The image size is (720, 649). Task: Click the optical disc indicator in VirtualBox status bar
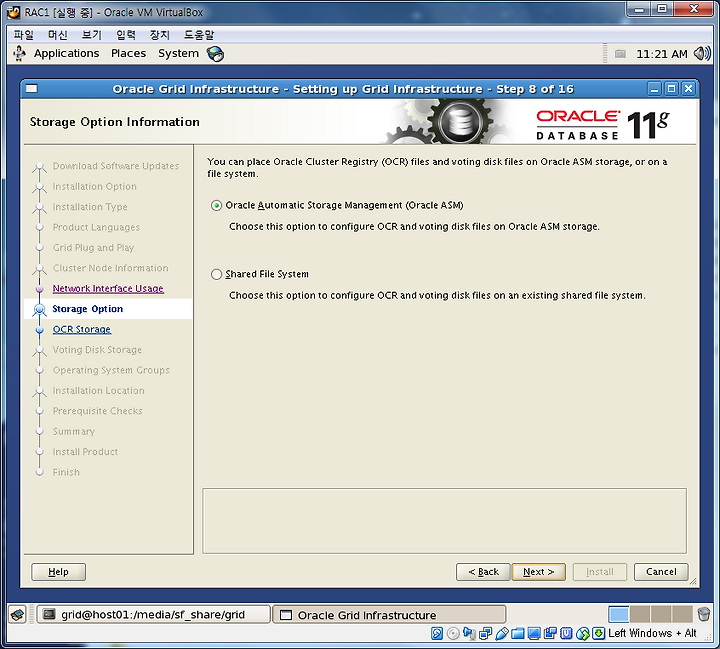453,634
